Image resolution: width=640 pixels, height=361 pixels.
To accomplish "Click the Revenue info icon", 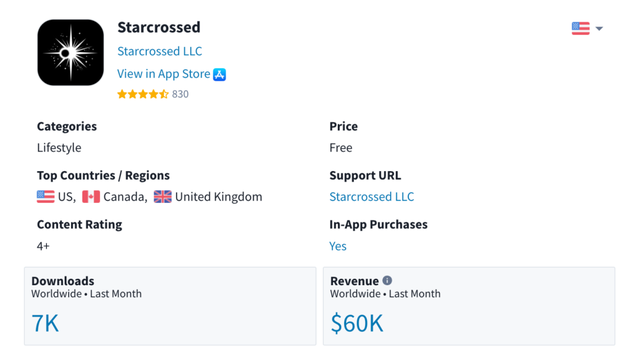I will [387, 281].
